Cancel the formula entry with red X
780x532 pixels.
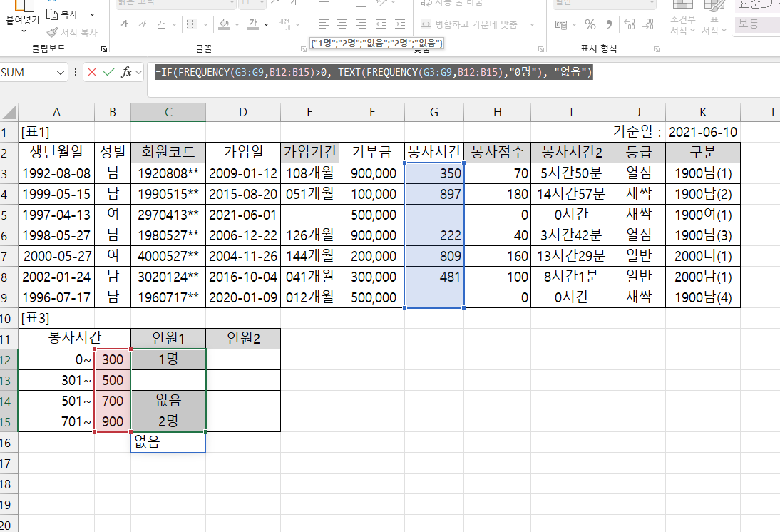[x=92, y=72]
